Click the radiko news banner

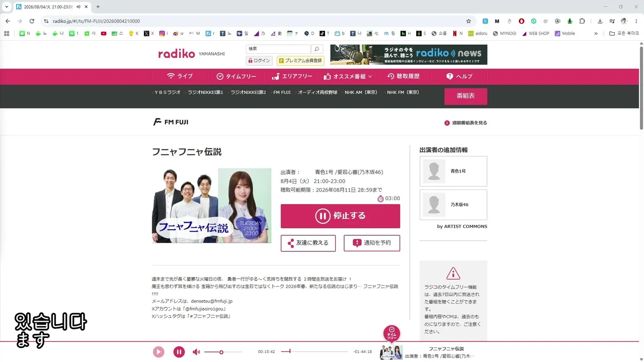(x=409, y=55)
